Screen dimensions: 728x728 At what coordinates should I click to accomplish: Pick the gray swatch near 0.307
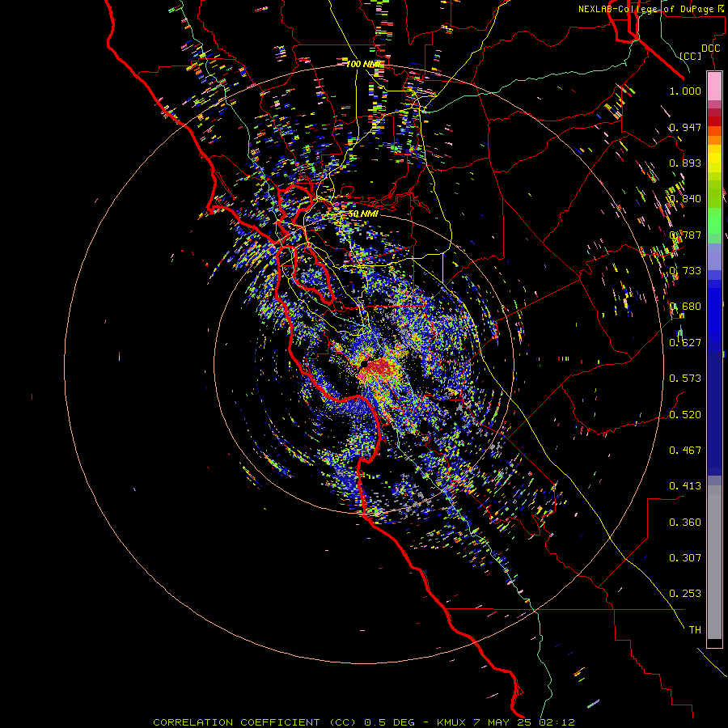(x=714, y=562)
